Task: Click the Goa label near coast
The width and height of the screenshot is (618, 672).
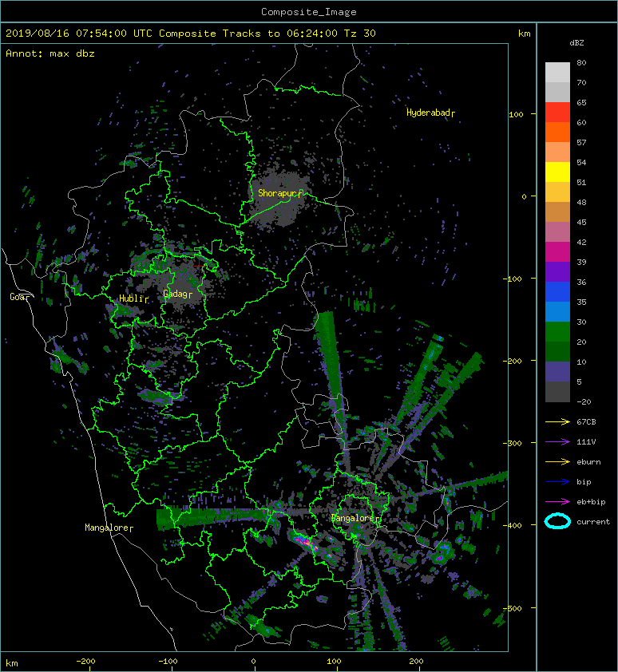Action: coord(18,297)
